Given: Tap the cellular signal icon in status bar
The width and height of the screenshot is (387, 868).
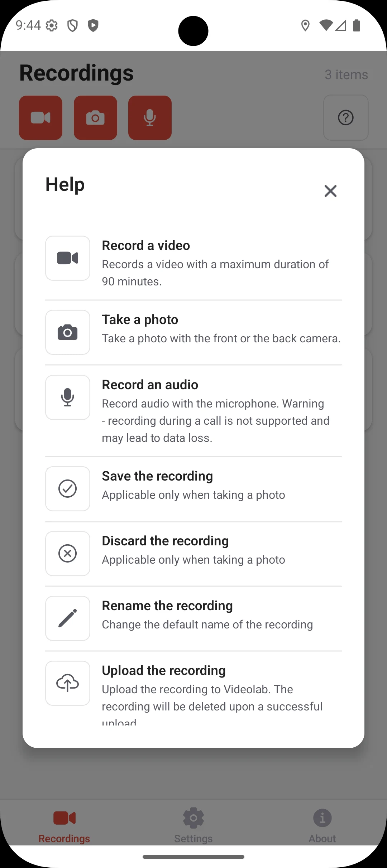Looking at the screenshot, I should (341, 25).
